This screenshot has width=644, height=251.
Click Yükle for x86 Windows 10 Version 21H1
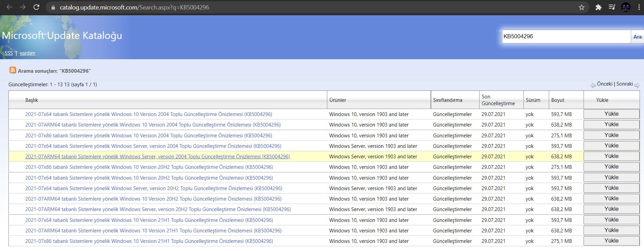pos(611,241)
